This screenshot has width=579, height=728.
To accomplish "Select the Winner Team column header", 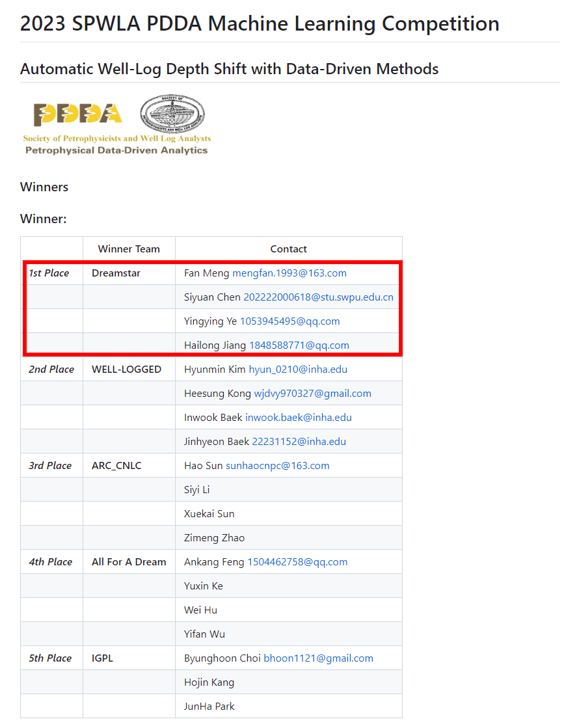I will coord(129,249).
